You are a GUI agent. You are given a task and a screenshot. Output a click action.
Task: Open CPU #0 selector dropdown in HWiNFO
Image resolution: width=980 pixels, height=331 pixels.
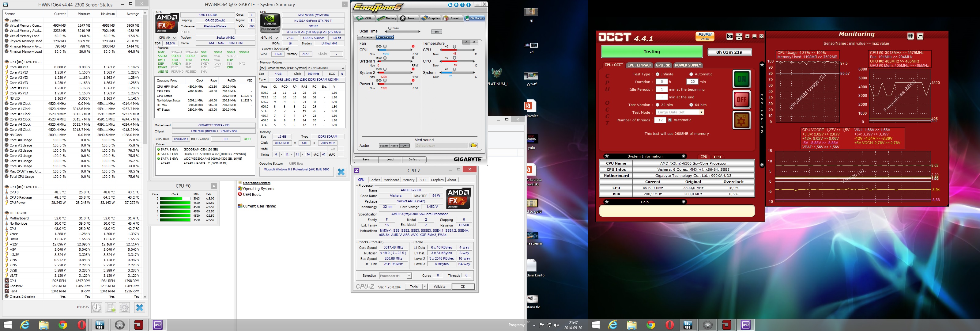[x=168, y=38]
